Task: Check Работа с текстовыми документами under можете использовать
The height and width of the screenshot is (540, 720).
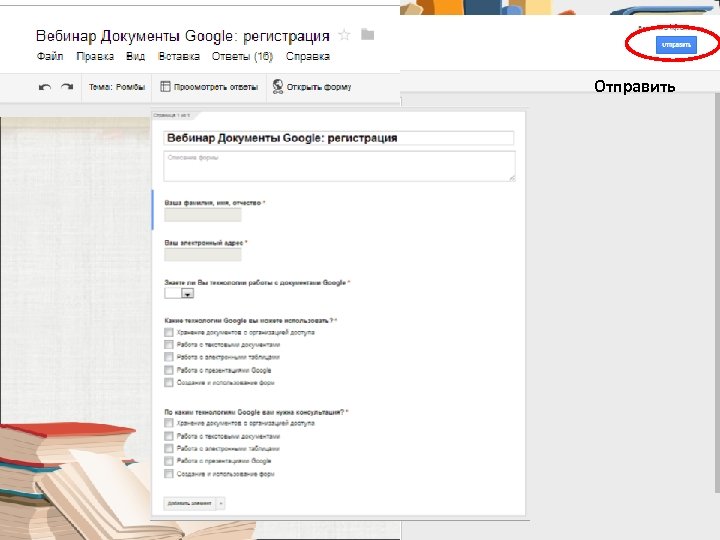Action: (x=169, y=344)
